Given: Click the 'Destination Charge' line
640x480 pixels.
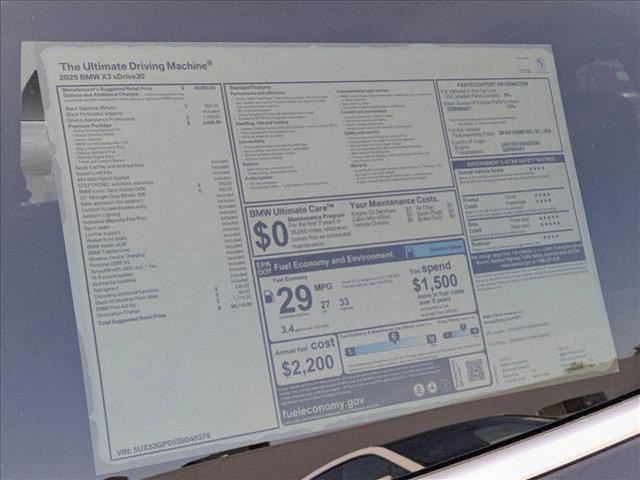Looking at the screenshot, I should (118, 313).
